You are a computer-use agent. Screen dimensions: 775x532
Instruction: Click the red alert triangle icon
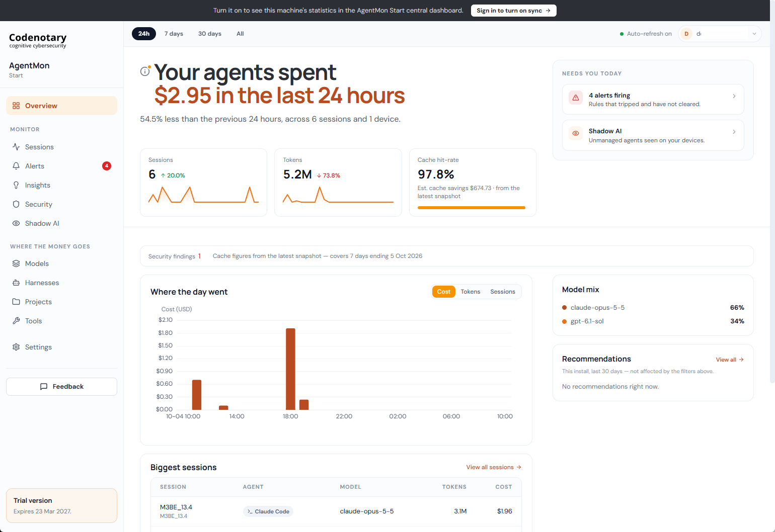(x=576, y=98)
